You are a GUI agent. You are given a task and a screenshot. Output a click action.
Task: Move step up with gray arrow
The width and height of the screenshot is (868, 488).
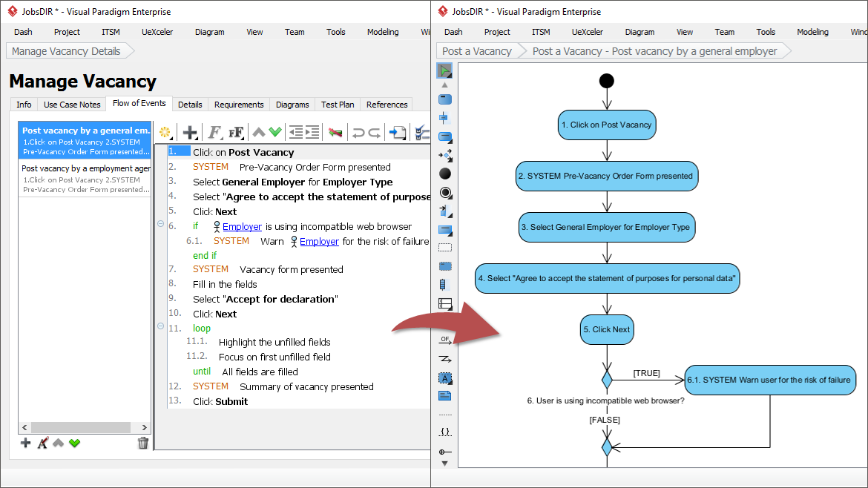click(258, 132)
